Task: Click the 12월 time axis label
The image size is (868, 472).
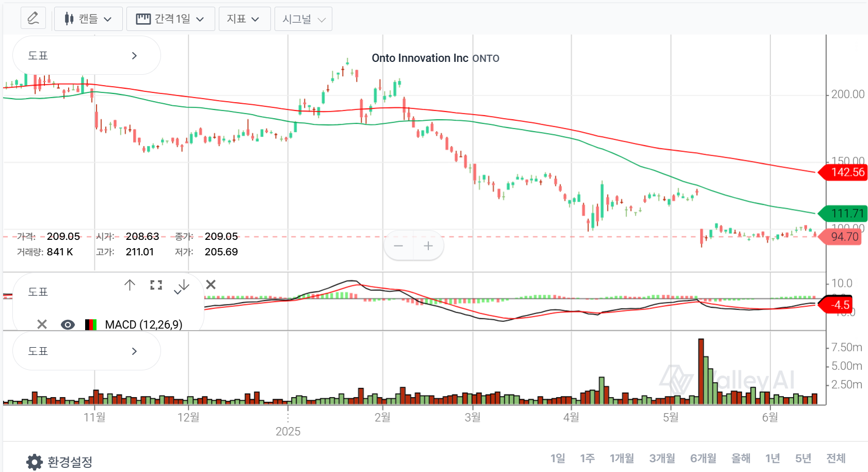Action: pos(188,417)
